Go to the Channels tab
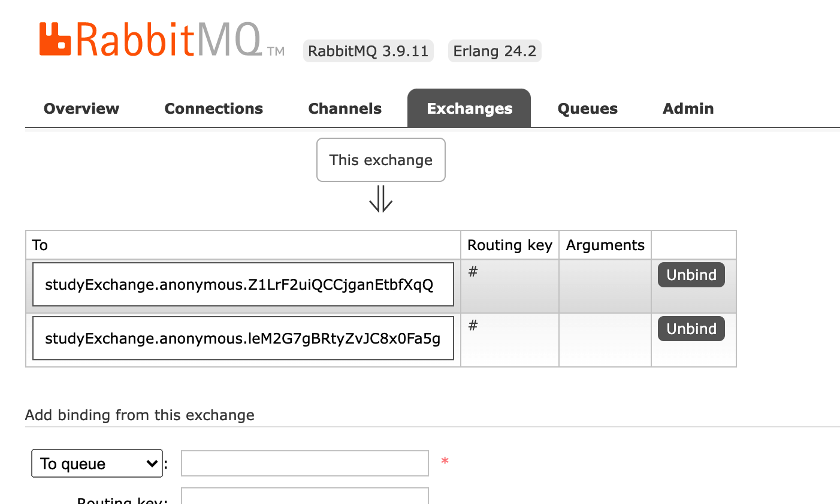Image resolution: width=840 pixels, height=504 pixels. [x=345, y=108]
